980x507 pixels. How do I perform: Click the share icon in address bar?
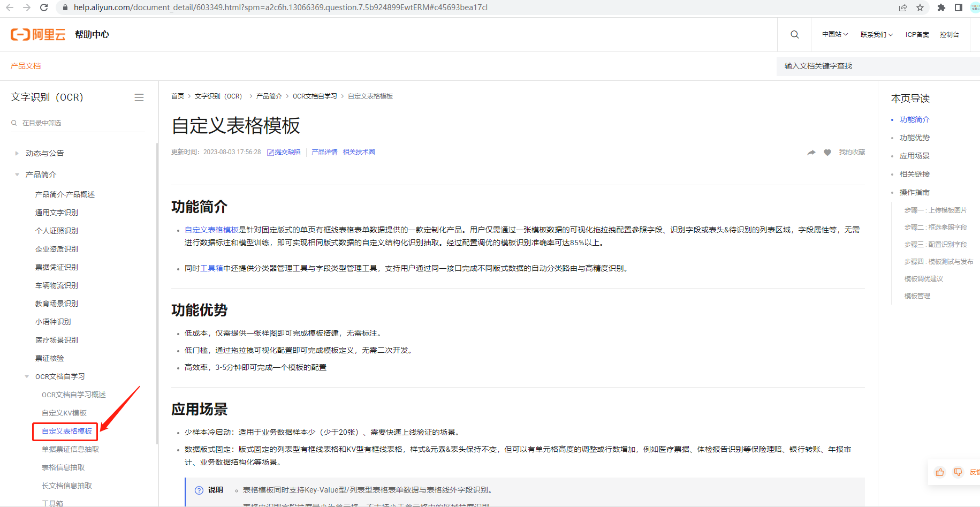(903, 7)
